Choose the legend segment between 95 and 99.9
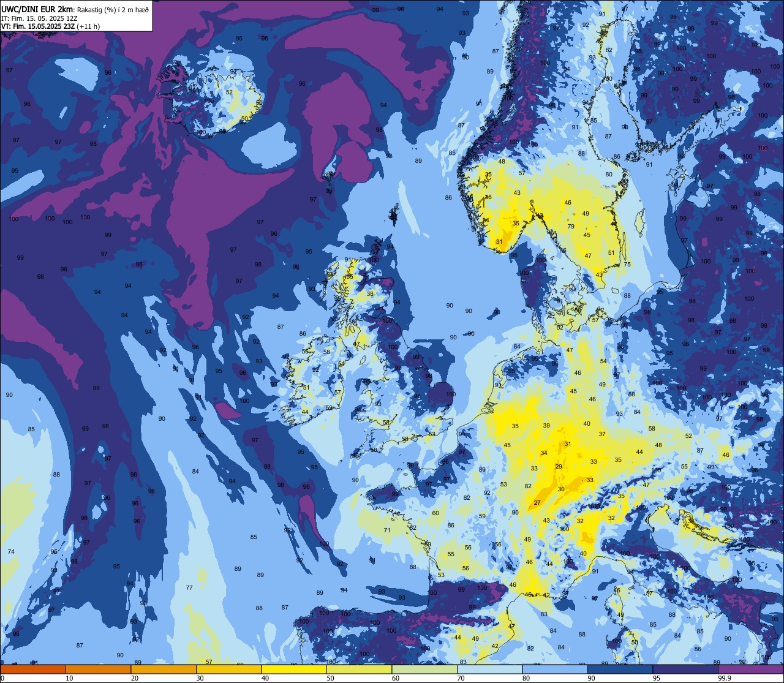The width and height of the screenshot is (784, 683). (x=685, y=669)
